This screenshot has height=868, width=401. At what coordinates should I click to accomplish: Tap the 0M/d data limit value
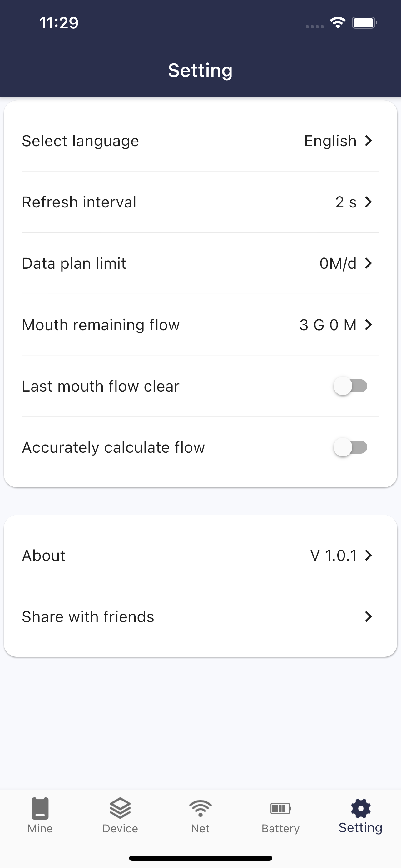(338, 263)
